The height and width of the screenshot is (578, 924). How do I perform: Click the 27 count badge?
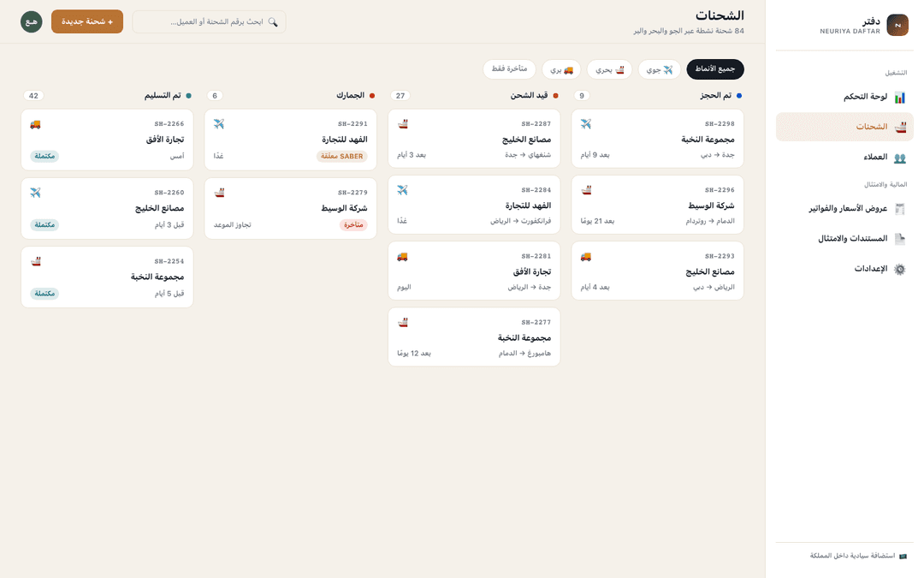[x=400, y=96]
